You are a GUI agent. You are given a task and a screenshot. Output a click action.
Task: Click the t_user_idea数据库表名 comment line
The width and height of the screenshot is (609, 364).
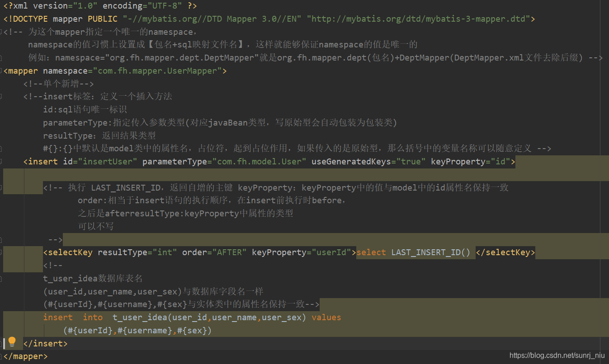(x=93, y=278)
